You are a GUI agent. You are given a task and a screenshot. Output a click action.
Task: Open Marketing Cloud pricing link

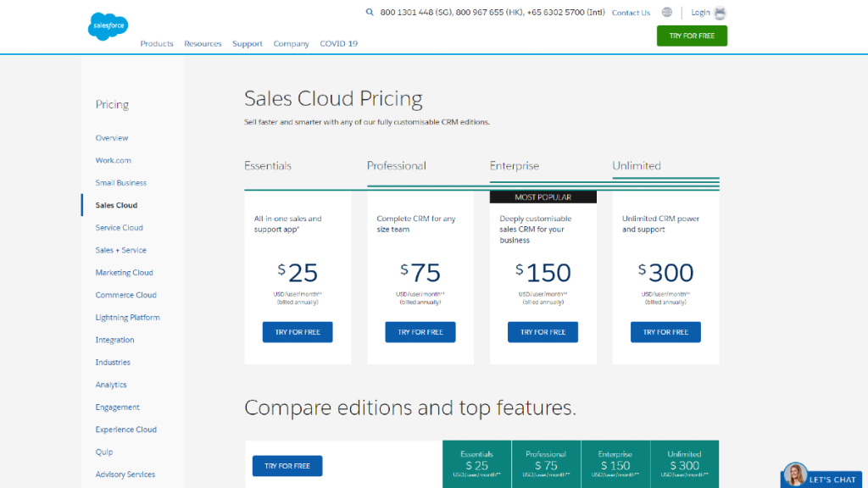[124, 272]
